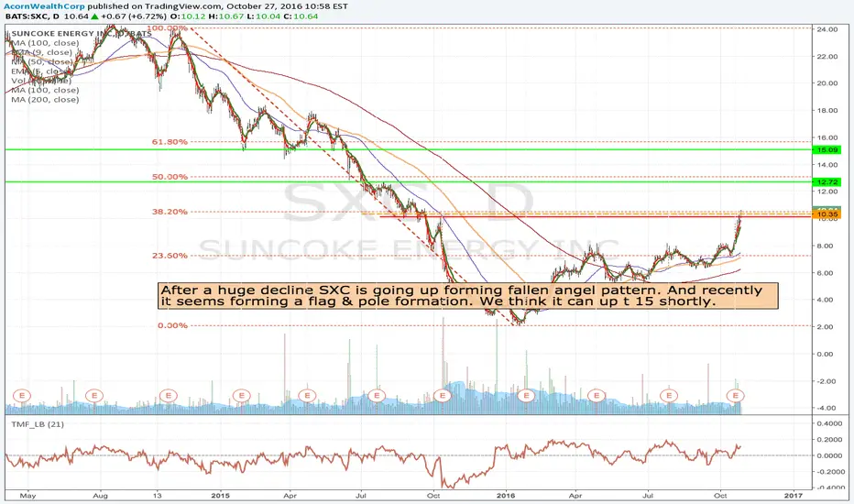
Task: Click the BATS:SXC, D symbol label
Action: [32, 16]
